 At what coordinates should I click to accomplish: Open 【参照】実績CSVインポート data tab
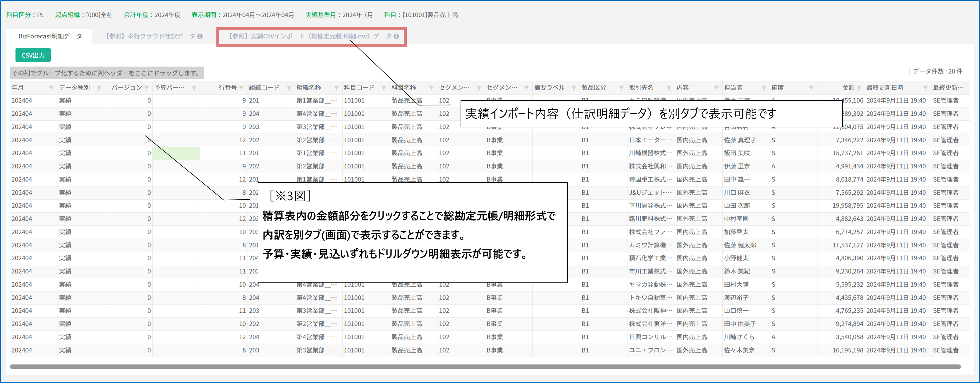pyautogui.click(x=310, y=36)
